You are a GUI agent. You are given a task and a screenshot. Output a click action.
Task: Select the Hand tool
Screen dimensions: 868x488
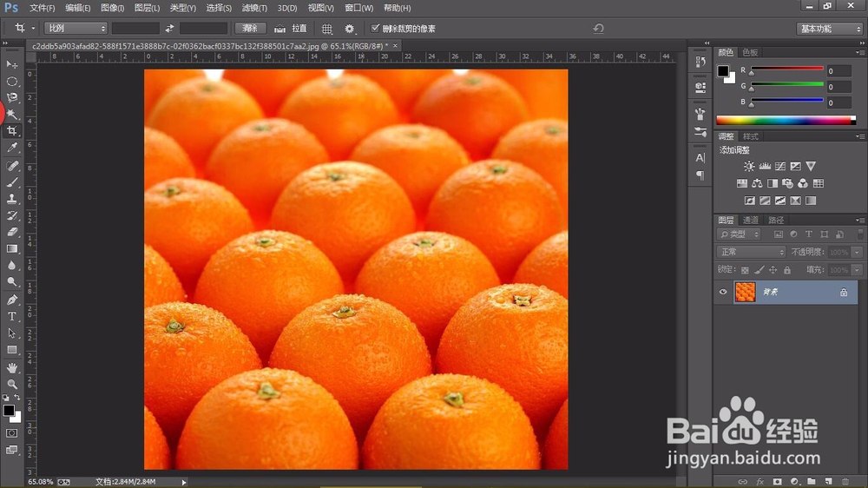point(11,368)
